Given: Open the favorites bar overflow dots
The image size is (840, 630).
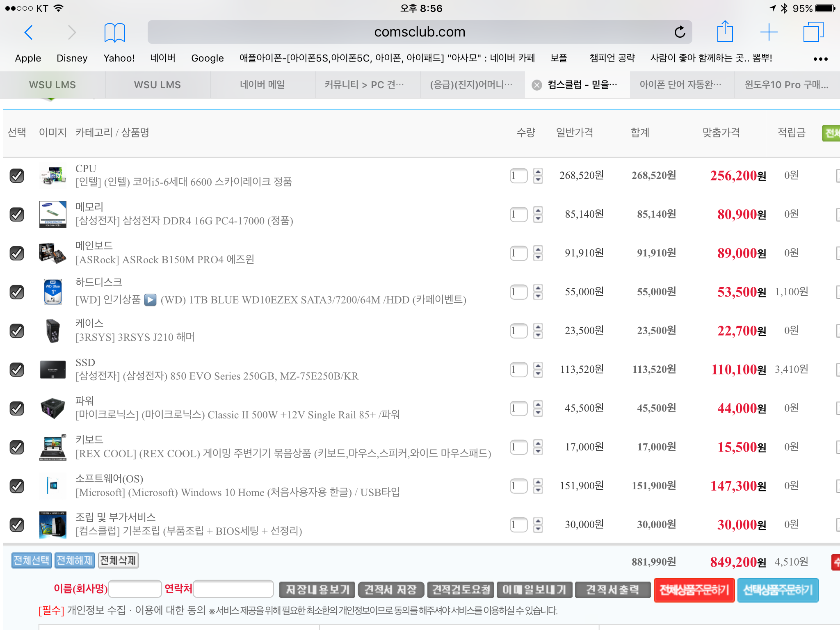Looking at the screenshot, I should tap(820, 59).
